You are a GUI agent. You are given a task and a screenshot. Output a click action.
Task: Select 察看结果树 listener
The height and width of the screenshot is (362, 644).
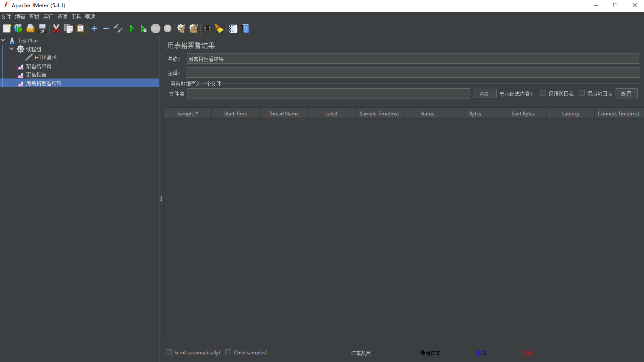pos(39,66)
